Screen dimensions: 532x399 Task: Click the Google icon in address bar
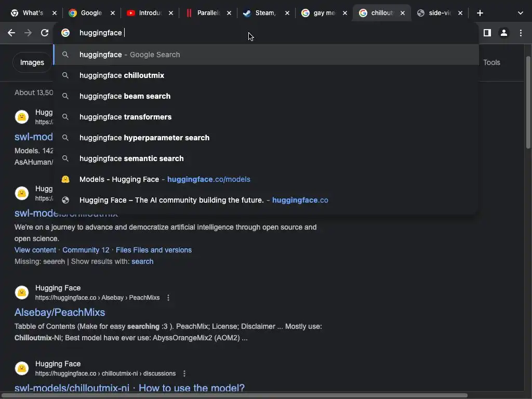click(x=65, y=33)
